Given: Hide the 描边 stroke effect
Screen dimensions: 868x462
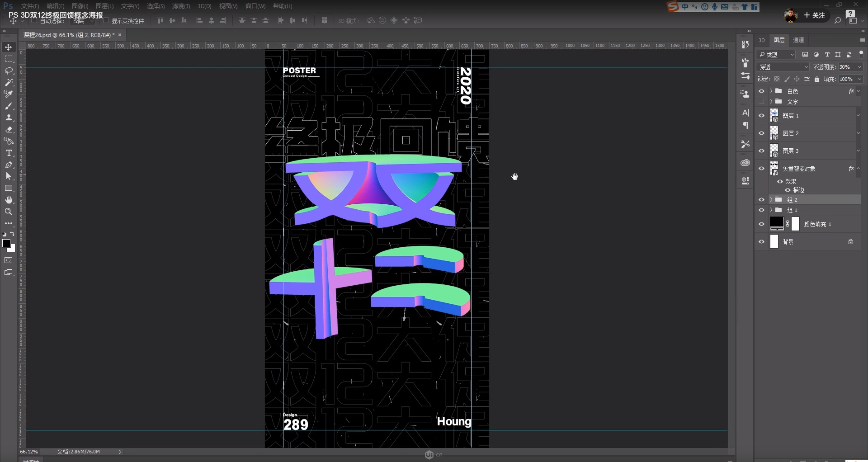Looking at the screenshot, I should point(788,190).
